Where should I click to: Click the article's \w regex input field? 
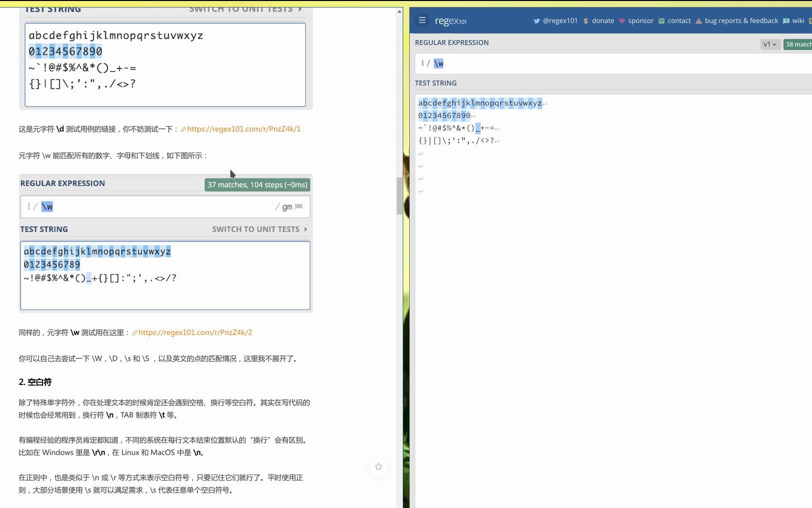165,206
